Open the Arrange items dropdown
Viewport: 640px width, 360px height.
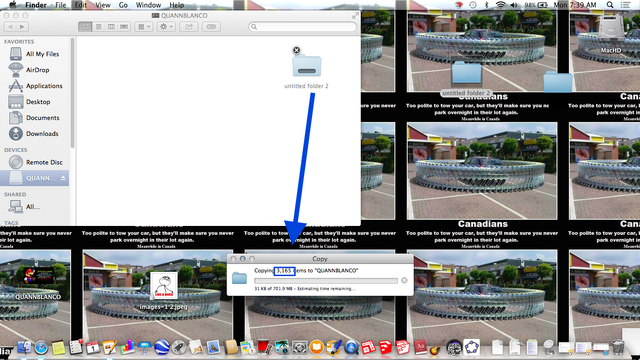coord(144,27)
